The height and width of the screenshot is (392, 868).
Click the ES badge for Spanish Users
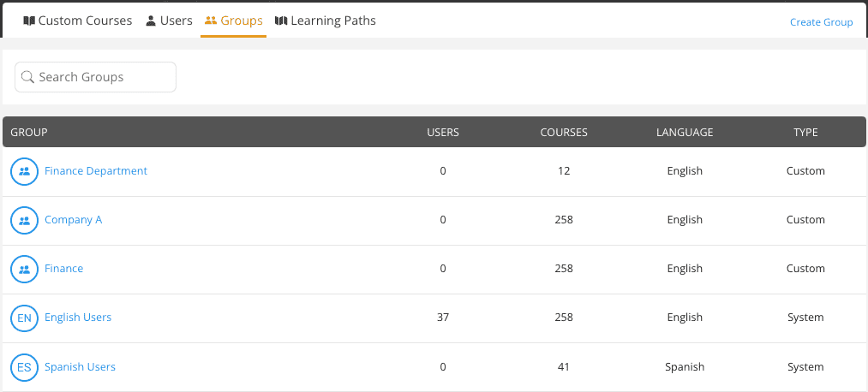24,367
